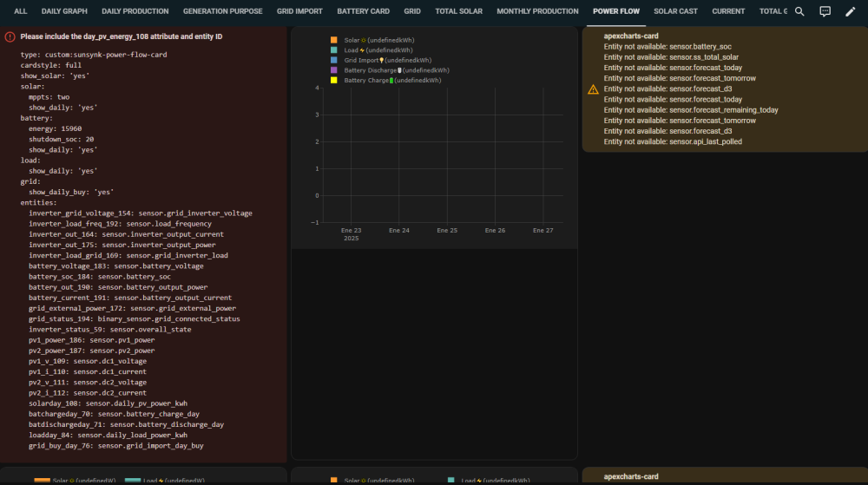868x485 pixels.
Task: Select the GRID tab
Action: 411,11
